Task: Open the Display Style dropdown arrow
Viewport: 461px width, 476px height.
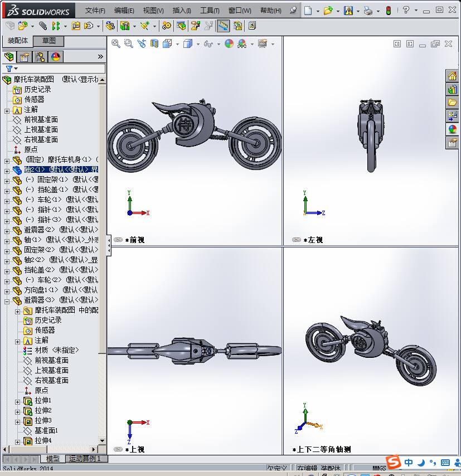Action: (x=198, y=45)
